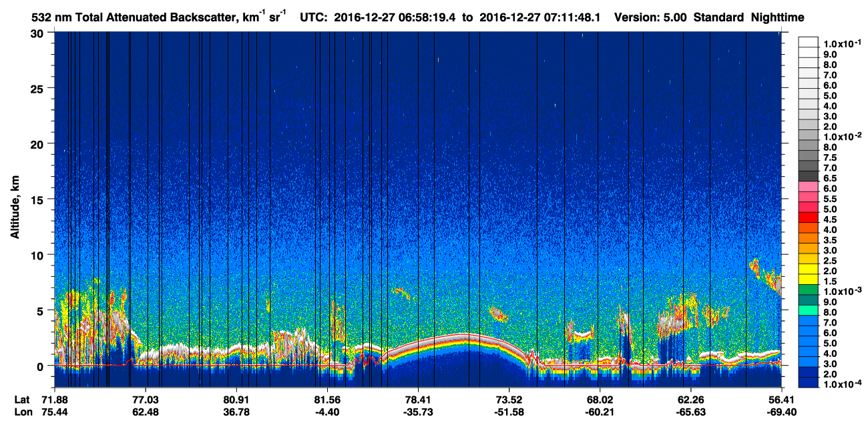The height and width of the screenshot is (445, 868).
Task: Click latitude value 77.03
Action: coord(146,399)
